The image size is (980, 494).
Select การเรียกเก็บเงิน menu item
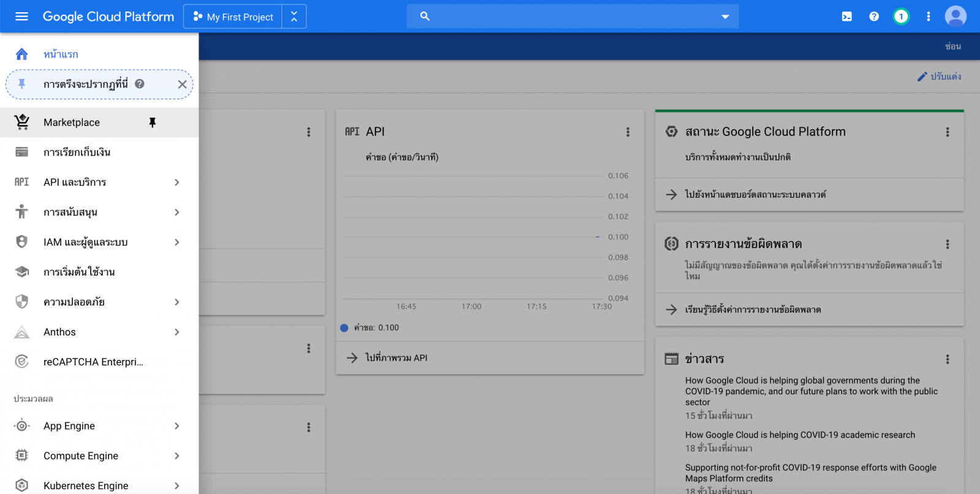pos(99,152)
